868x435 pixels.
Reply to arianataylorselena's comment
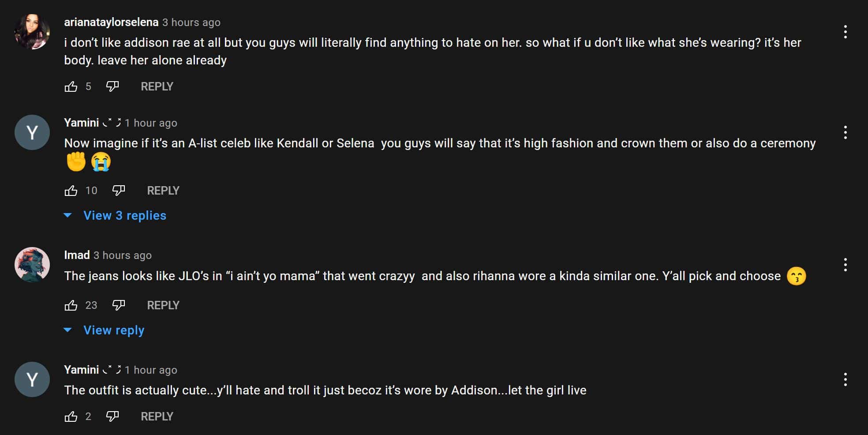pyautogui.click(x=157, y=86)
